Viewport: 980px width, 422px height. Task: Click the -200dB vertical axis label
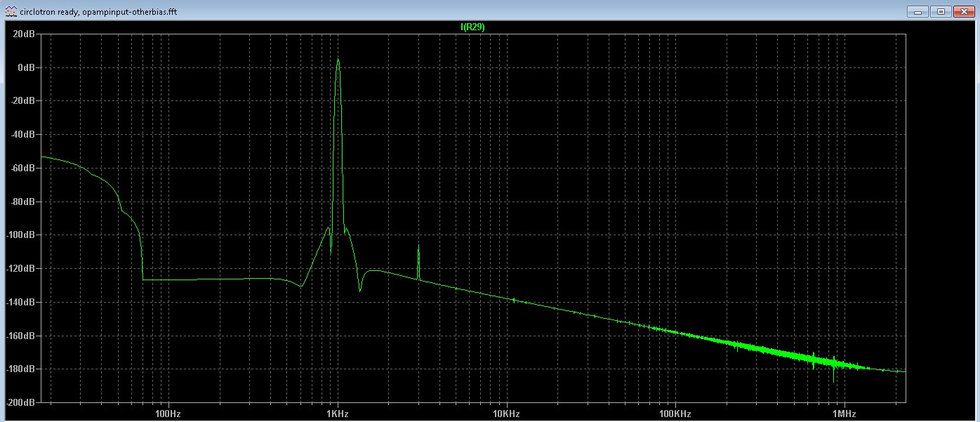pos(21,403)
